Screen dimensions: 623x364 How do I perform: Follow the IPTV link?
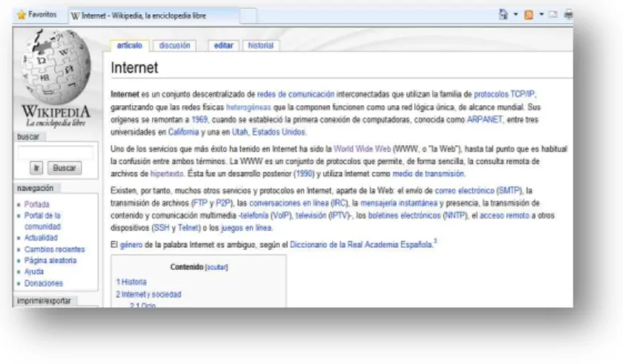pos(339,215)
